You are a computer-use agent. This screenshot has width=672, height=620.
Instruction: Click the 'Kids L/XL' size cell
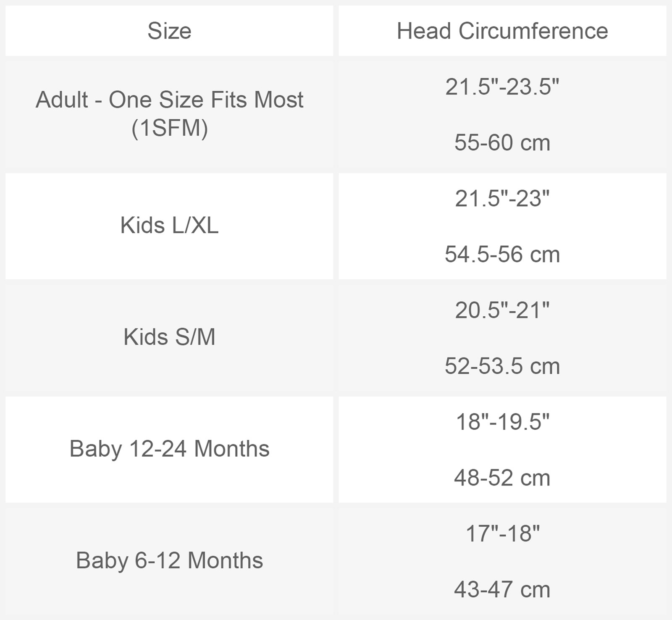tap(169, 226)
